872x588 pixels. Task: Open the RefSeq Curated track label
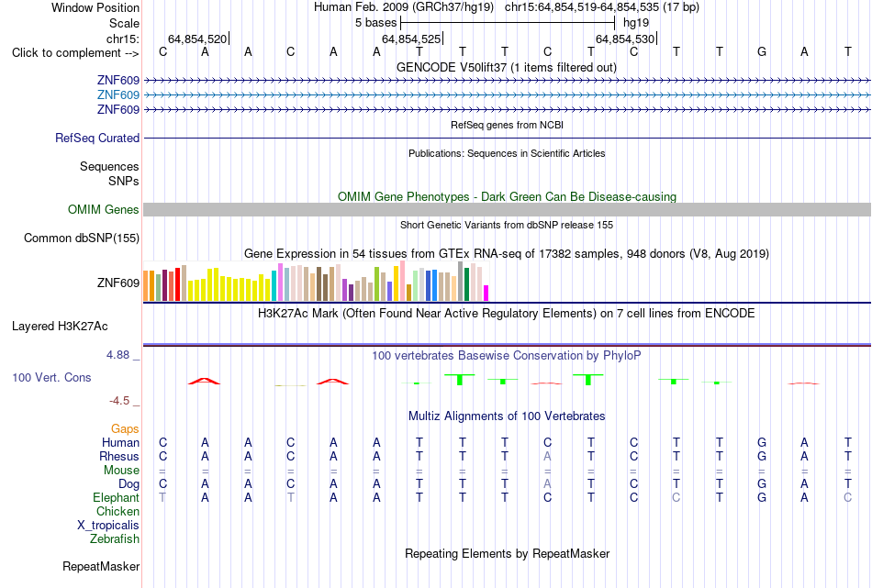97,138
